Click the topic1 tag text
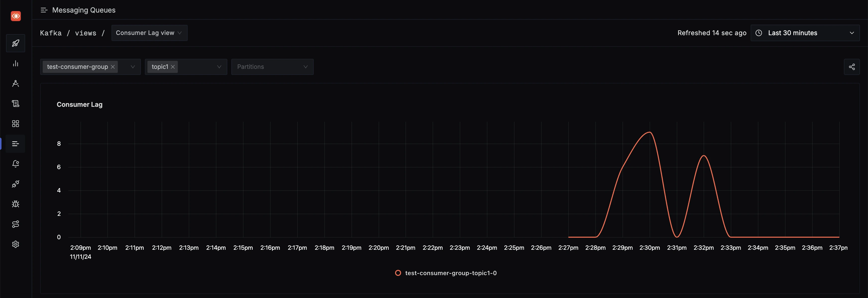The height and width of the screenshot is (298, 868). pyautogui.click(x=160, y=67)
